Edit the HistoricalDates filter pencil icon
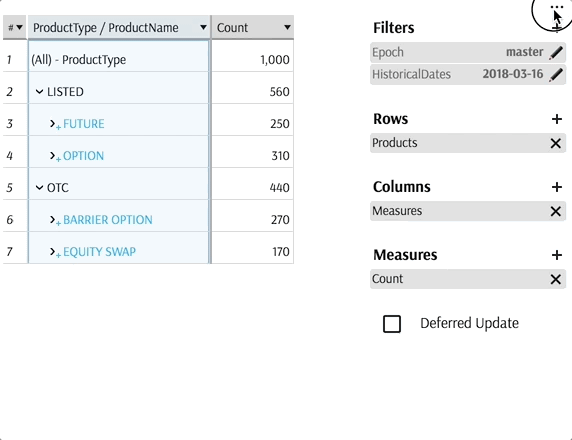 pos(556,75)
